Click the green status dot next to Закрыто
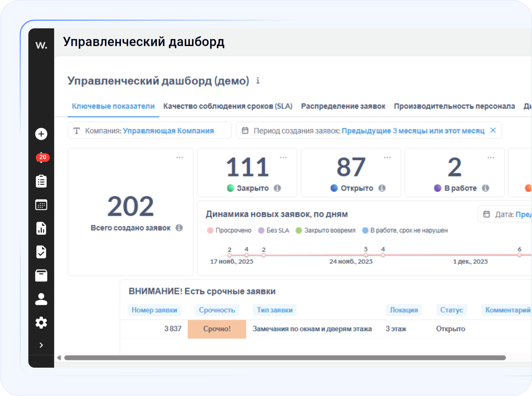 (230, 188)
